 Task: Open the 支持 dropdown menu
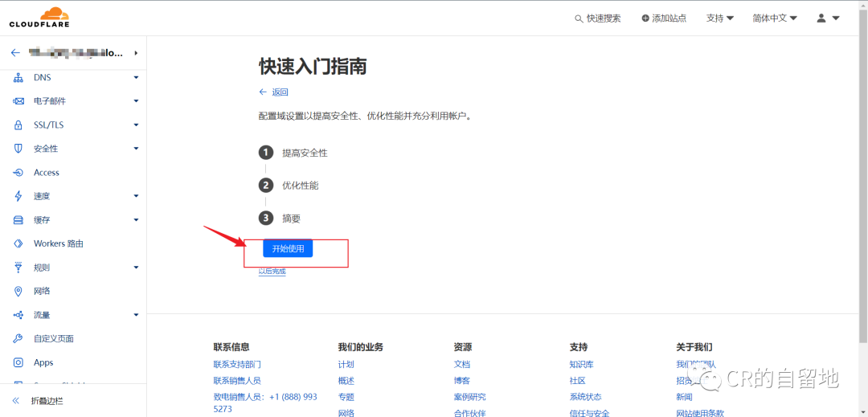pos(719,18)
